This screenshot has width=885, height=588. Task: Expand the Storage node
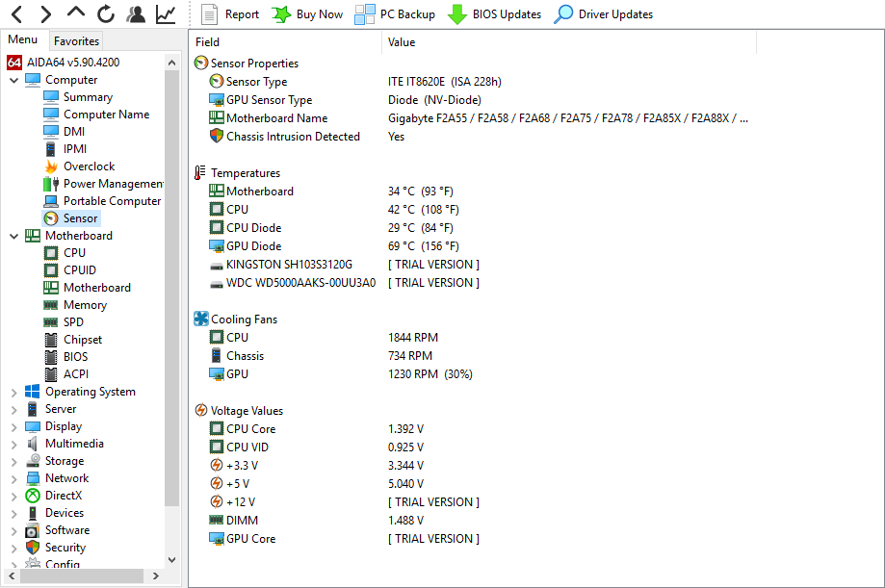click(14, 462)
